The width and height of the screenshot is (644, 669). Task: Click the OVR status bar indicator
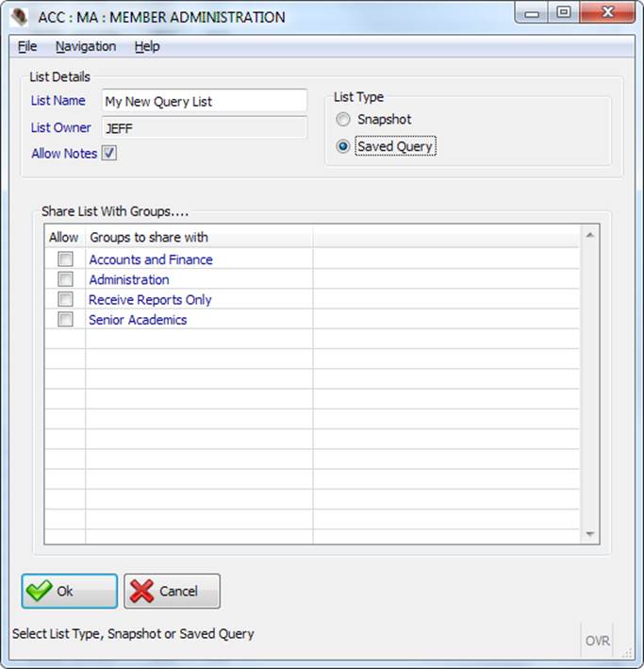click(x=597, y=641)
